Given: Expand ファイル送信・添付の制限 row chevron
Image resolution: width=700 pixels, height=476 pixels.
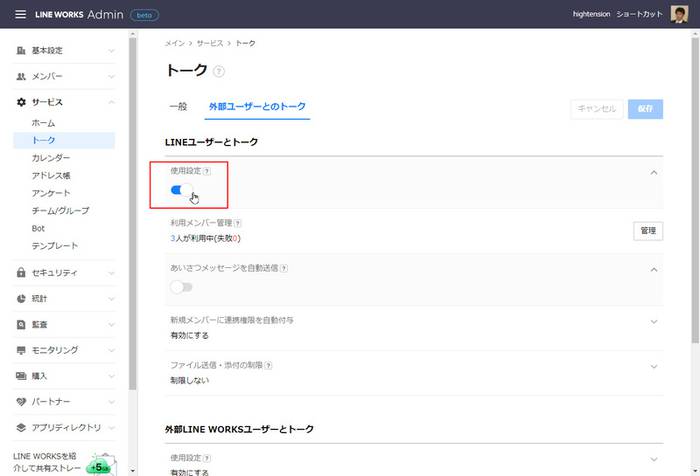Looking at the screenshot, I should tap(654, 367).
